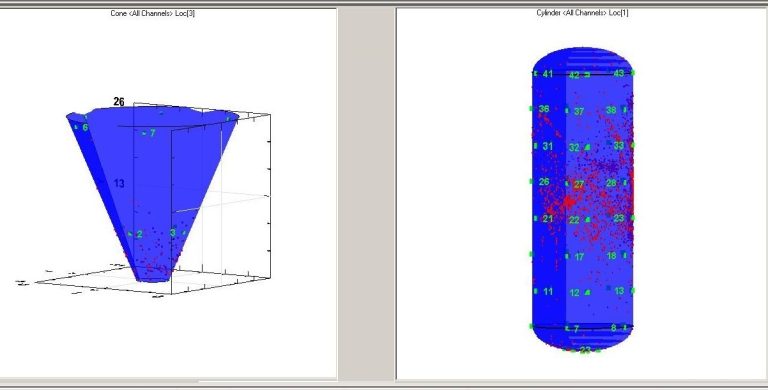Click sensor 41 marker on cylinder

[x=544, y=74]
